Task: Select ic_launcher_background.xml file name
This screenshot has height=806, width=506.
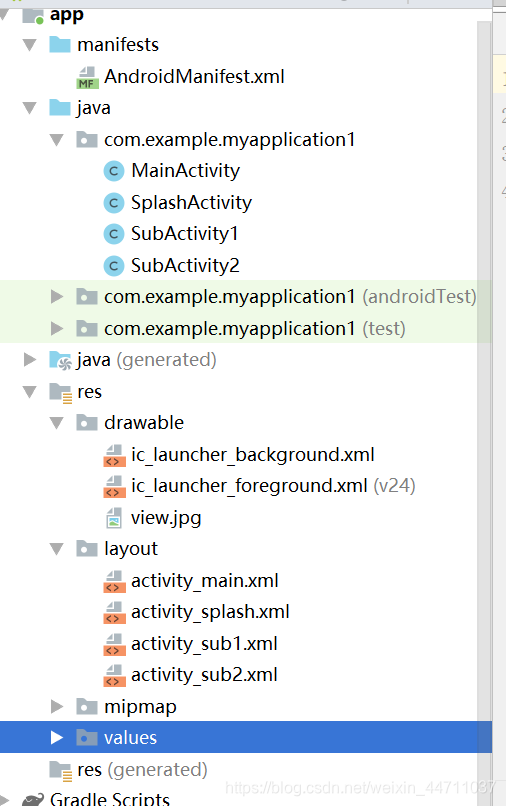Action: pyautogui.click(x=252, y=455)
